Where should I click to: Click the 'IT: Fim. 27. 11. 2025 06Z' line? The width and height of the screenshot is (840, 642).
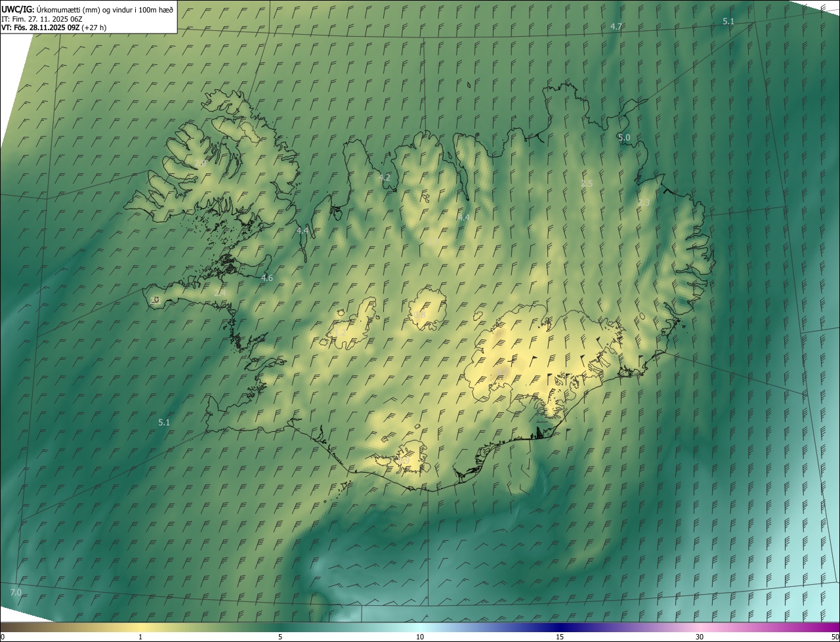(x=42, y=19)
